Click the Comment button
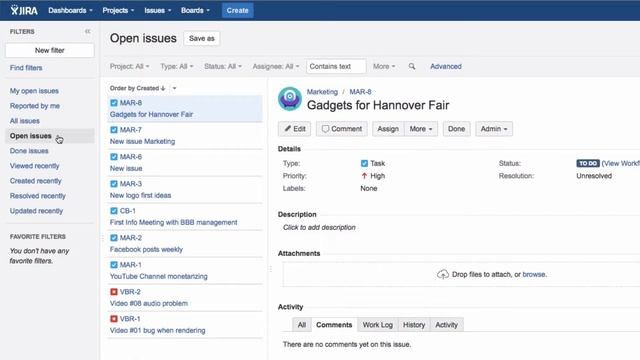Screen dimensions: 640x360 (342, 129)
